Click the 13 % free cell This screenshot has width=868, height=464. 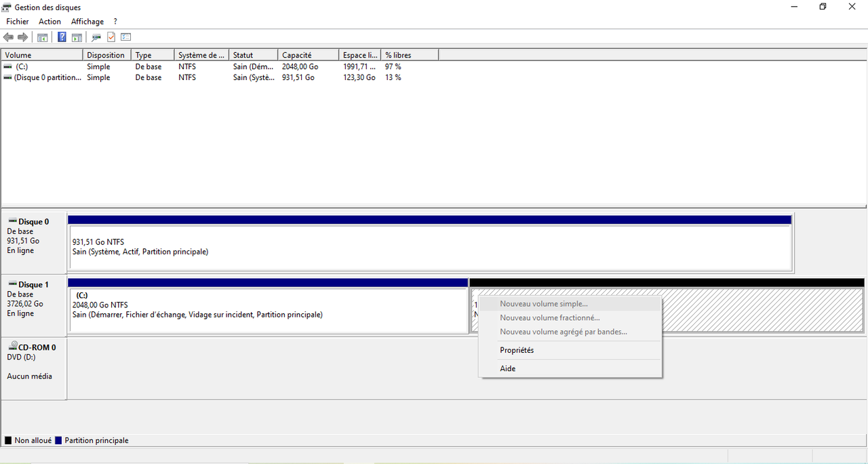click(393, 78)
